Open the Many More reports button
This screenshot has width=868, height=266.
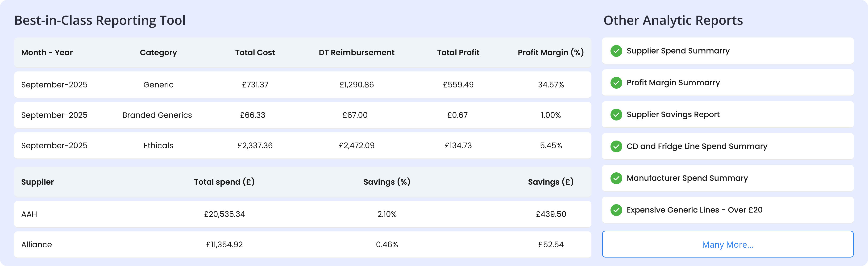tap(727, 245)
